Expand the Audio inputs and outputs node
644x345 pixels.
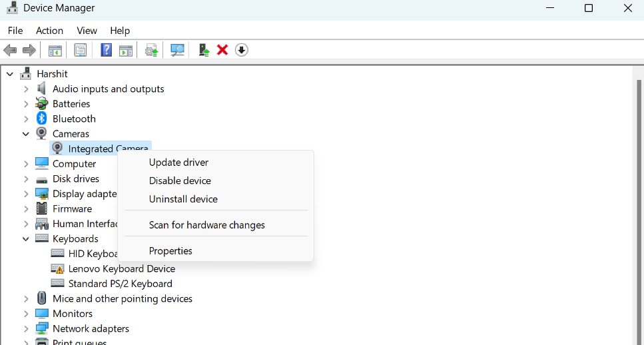point(26,89)
